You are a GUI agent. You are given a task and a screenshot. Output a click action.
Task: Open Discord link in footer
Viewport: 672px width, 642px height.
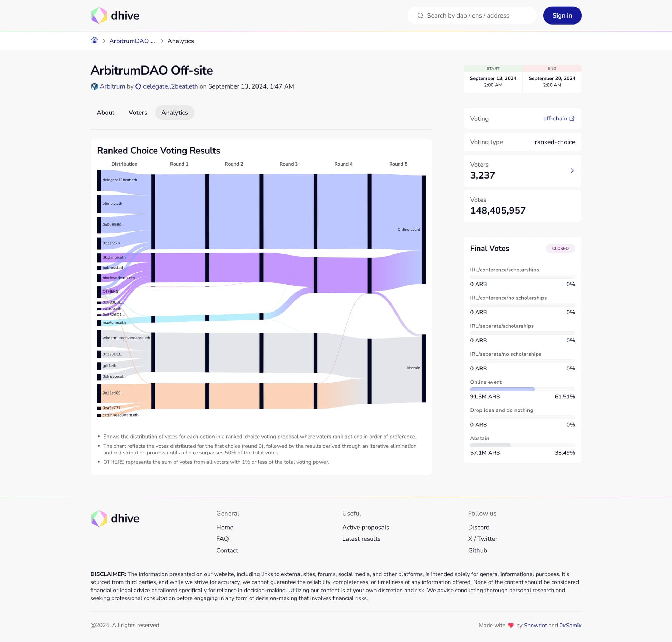479,527
